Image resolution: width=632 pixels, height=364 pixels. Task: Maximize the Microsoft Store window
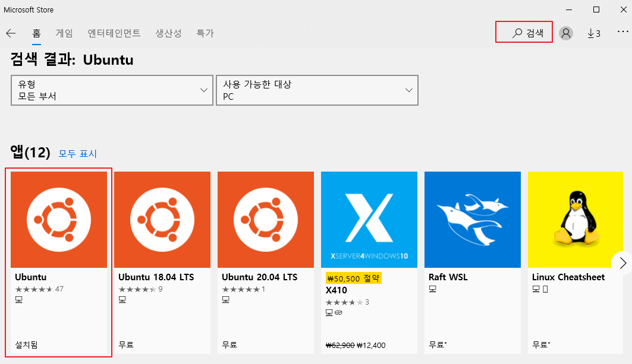pos(596,10)
